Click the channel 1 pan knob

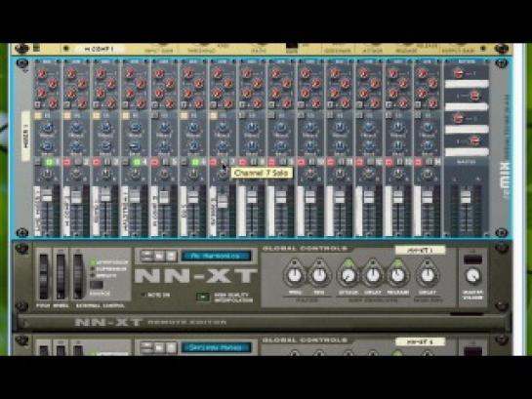(x=47, y=175)
